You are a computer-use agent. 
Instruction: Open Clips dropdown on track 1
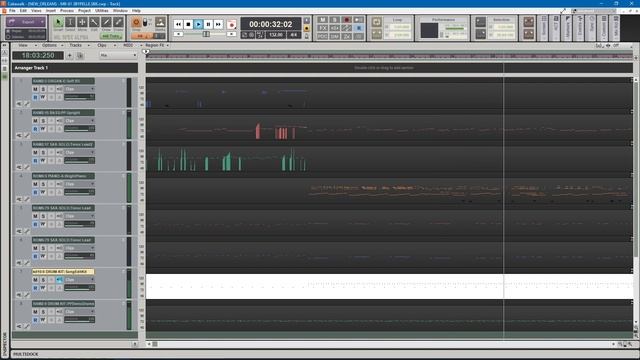coord(79,89)
